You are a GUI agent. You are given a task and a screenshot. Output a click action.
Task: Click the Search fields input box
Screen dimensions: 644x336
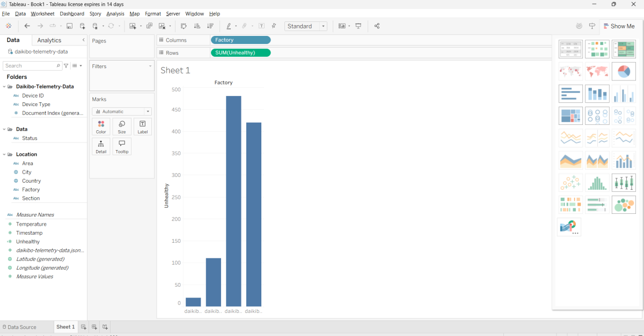[x=30, y=66]
